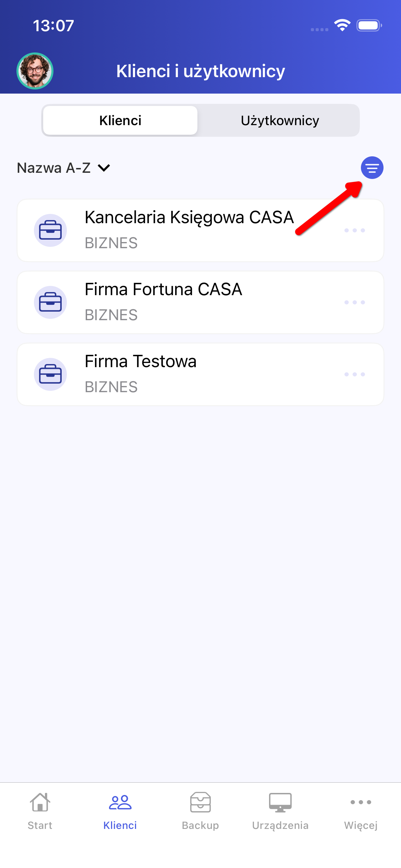Open the Więcej more menu

pos(361,802)
